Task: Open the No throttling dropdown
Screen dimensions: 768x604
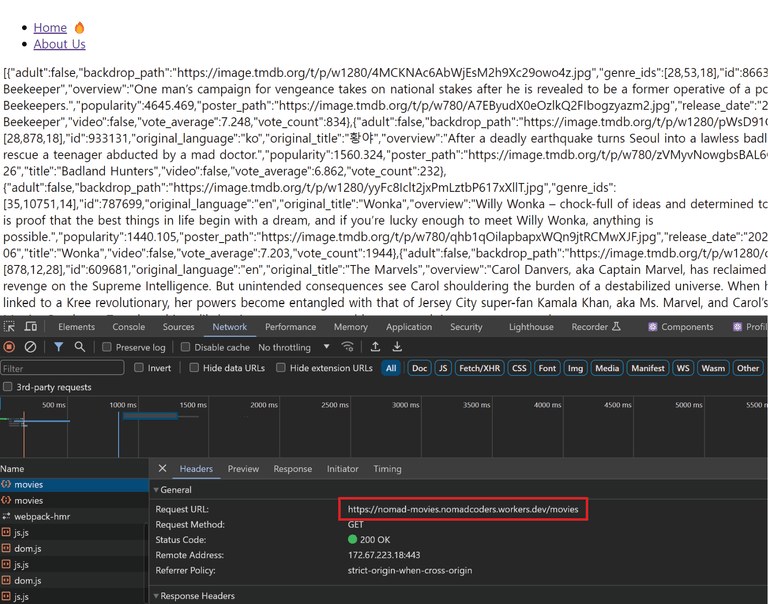Action: 294,347
